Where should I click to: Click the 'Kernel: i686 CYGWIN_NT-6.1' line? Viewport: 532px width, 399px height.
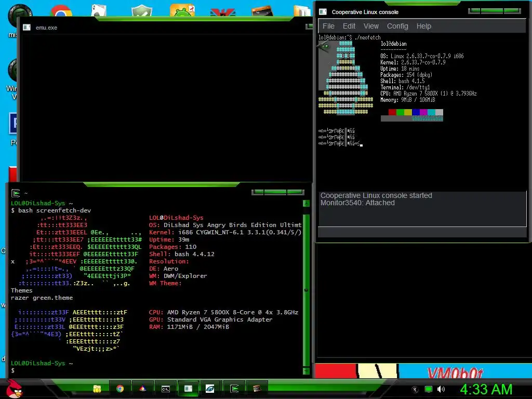(x=225, y=232)
